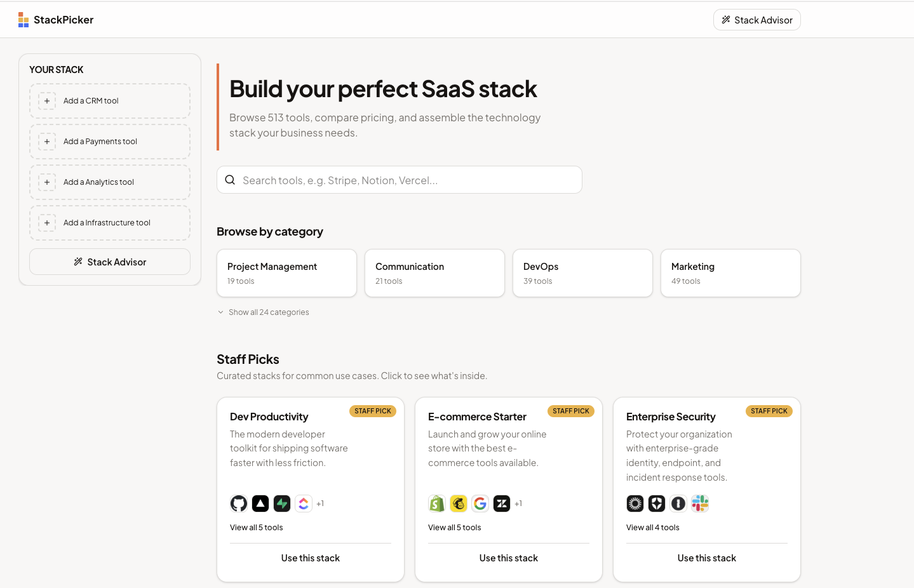Add a CRM tool to your stack
914x588 pixels.
point(109,100)
